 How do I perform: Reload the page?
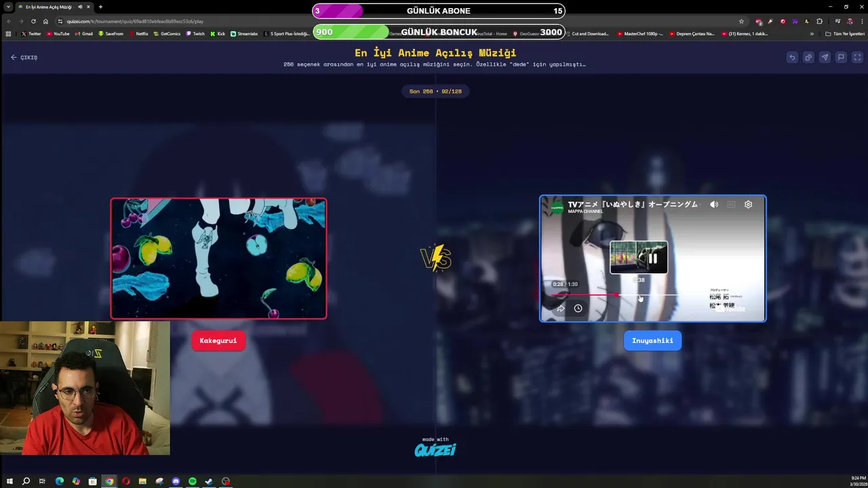click(33, 21)
